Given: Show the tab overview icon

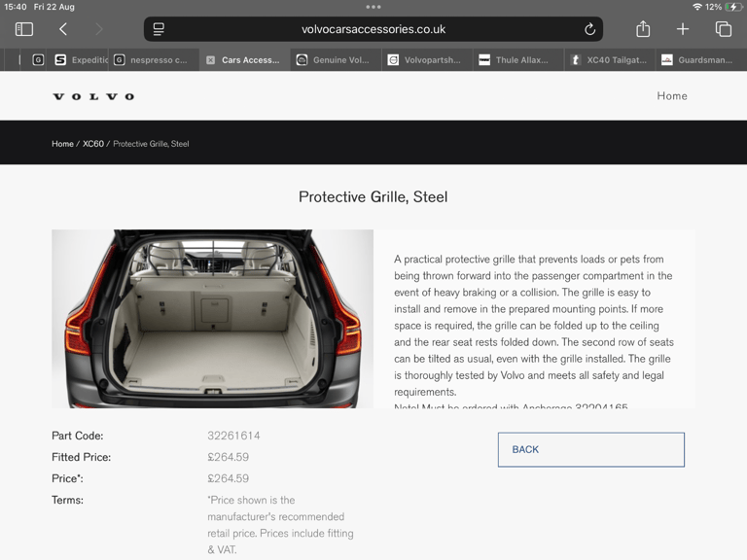Looking at the screenshot, I should point(724,29).
